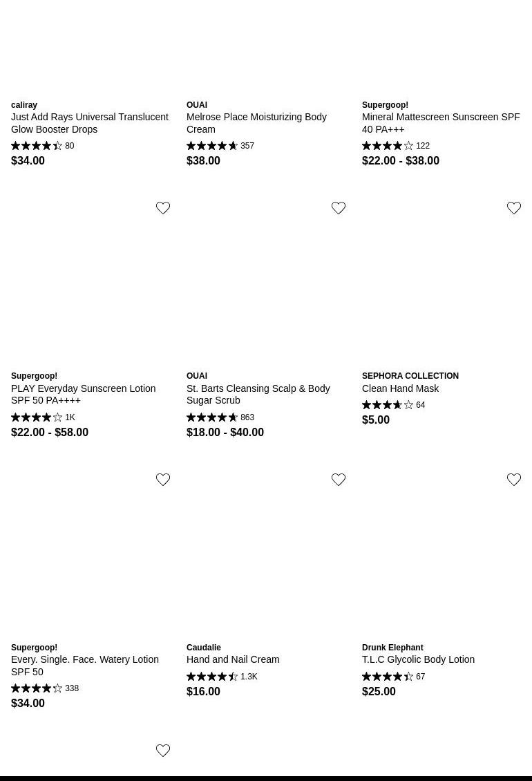
Task: Add Clean Hand Mask to Loves
Action: 514,208
